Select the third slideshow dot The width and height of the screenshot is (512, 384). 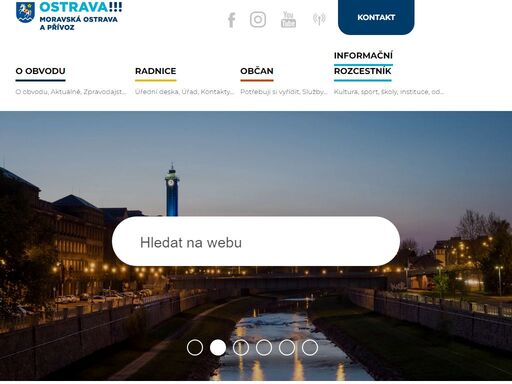241,348
